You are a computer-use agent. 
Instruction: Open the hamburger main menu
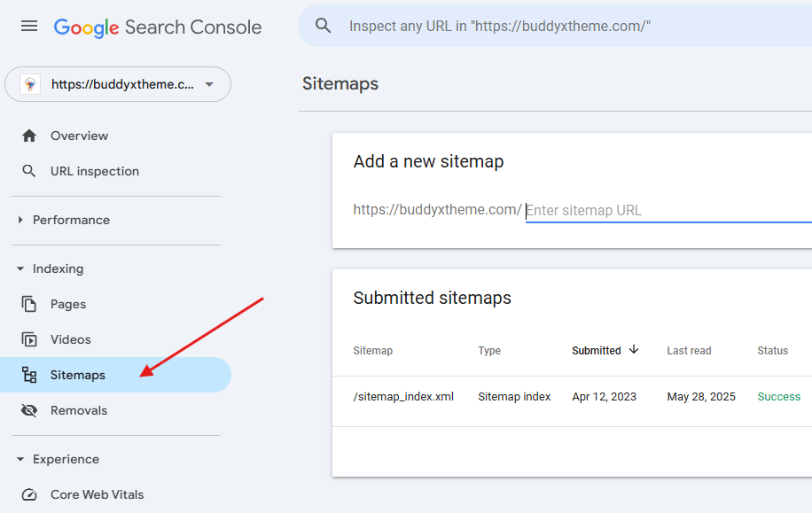click(29, 27)
